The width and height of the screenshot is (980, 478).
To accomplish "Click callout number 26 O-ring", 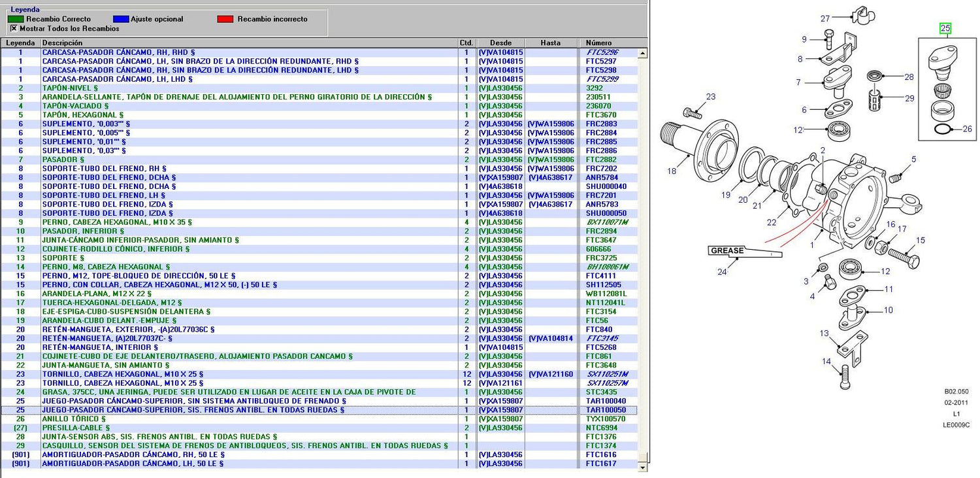I will point(967,129).
